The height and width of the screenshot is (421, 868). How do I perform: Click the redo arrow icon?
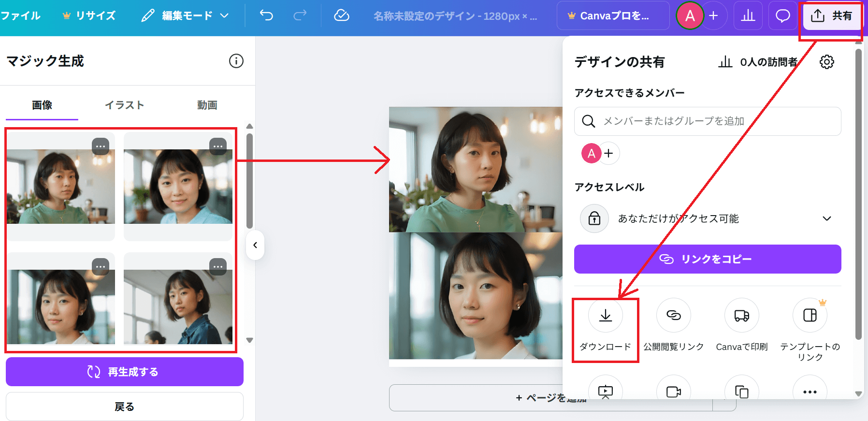click(300, 15)
